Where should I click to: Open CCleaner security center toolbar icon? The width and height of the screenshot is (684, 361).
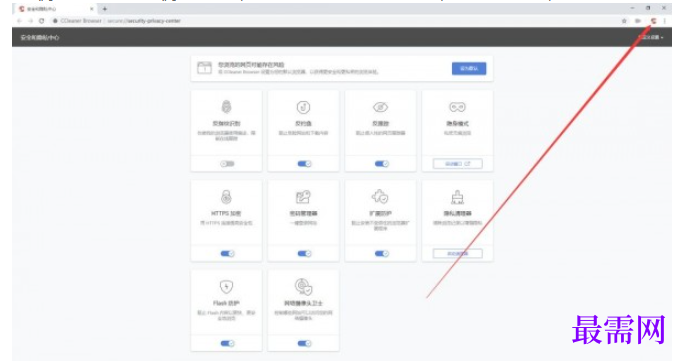pos(653,20)
